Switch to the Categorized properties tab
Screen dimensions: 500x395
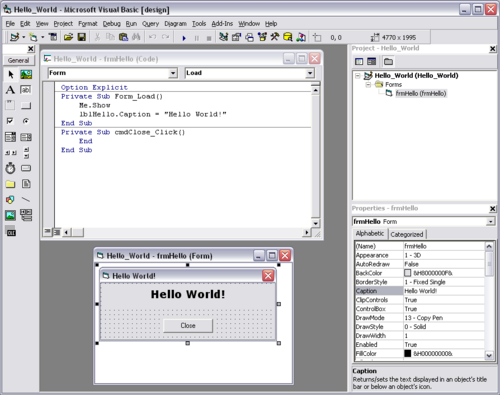click(407, 234)
